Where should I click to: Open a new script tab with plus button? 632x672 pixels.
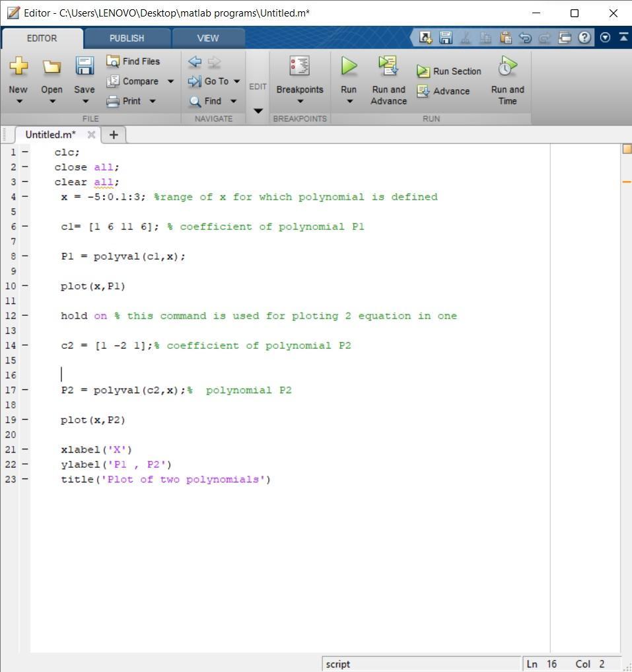(113, 134)
